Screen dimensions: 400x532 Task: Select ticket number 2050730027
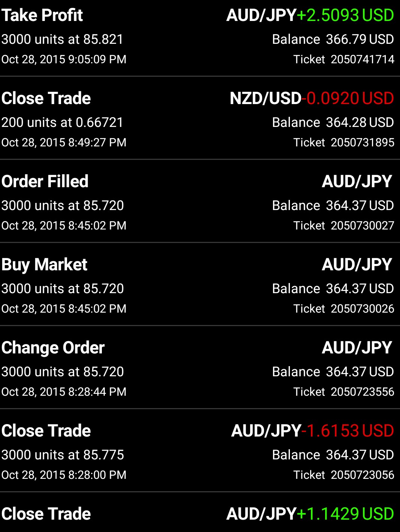tap(362, 225)
